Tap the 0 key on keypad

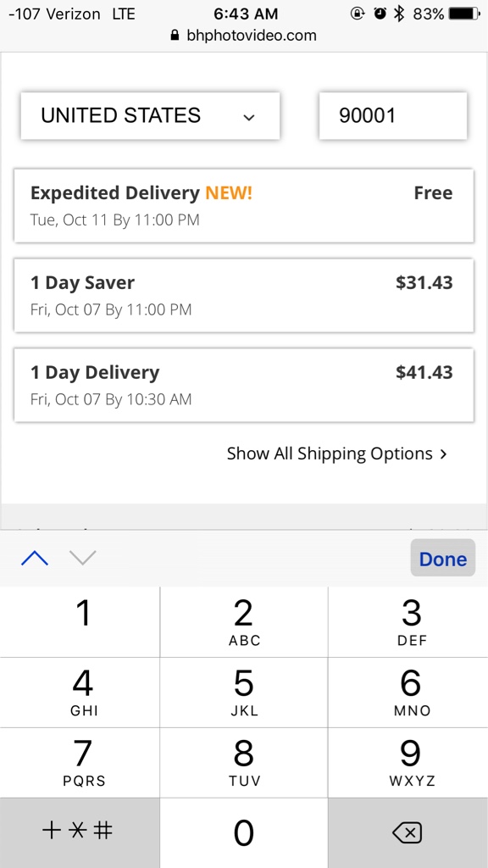click(244, 832)
